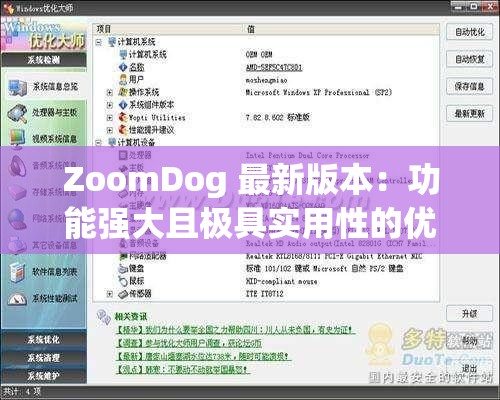The height and width of the screenshot is (400, 500).
Task: Click the sensor value 'ITE IT8712'
Action: point(265,294)
